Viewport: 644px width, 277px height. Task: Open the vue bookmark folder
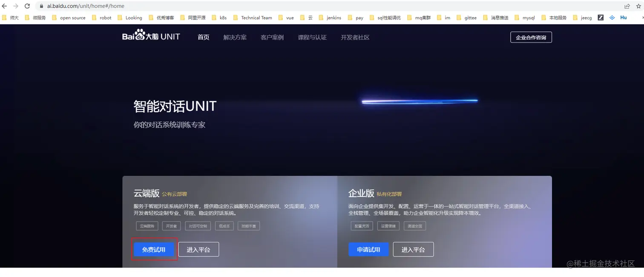(x=286, y=18)
